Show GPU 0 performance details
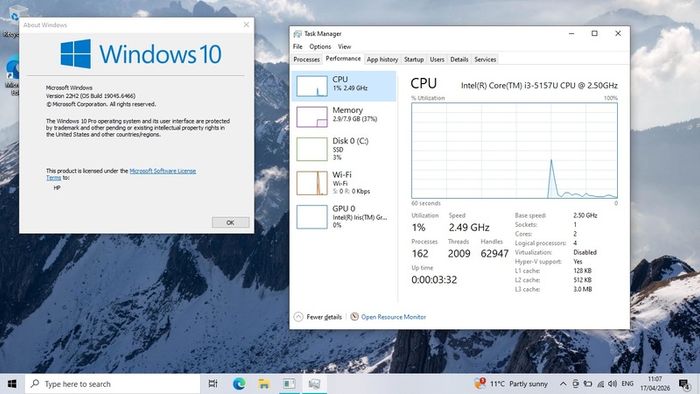Viewport: 700px width, 394px height. 344,217
